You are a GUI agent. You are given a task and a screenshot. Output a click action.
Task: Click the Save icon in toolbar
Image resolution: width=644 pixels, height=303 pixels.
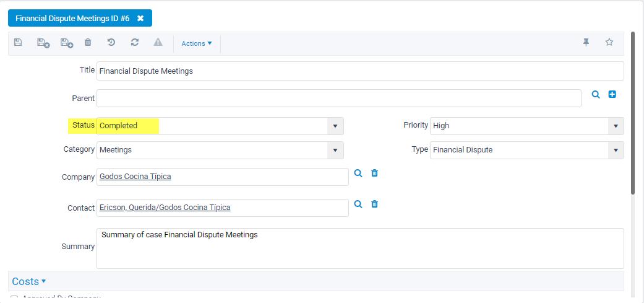(18, 42)
